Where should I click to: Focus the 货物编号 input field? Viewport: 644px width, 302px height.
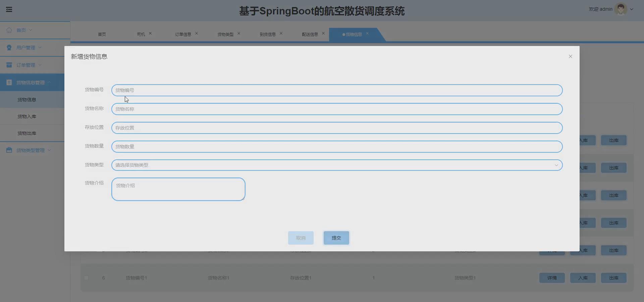(x=337, y=90)
